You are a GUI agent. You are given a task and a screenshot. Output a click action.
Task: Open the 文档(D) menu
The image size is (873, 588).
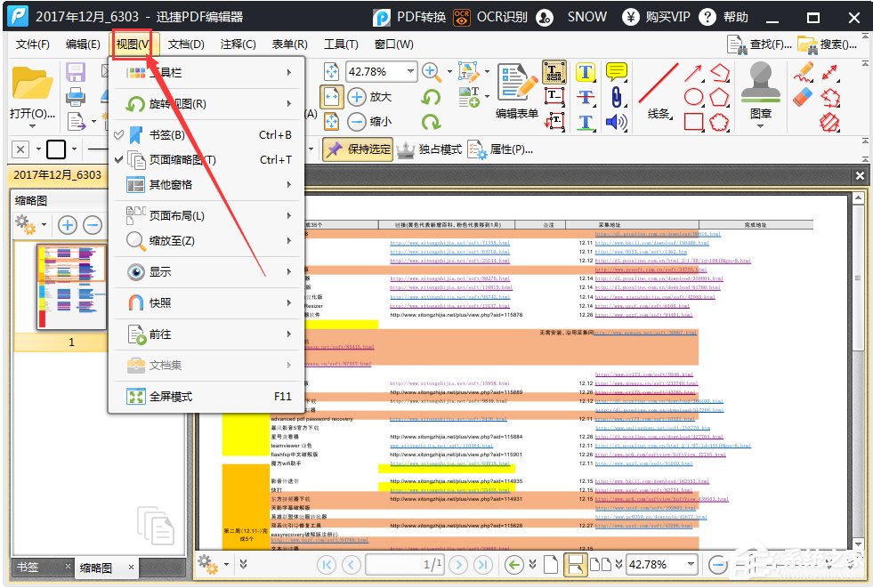(x=185, y=44)
